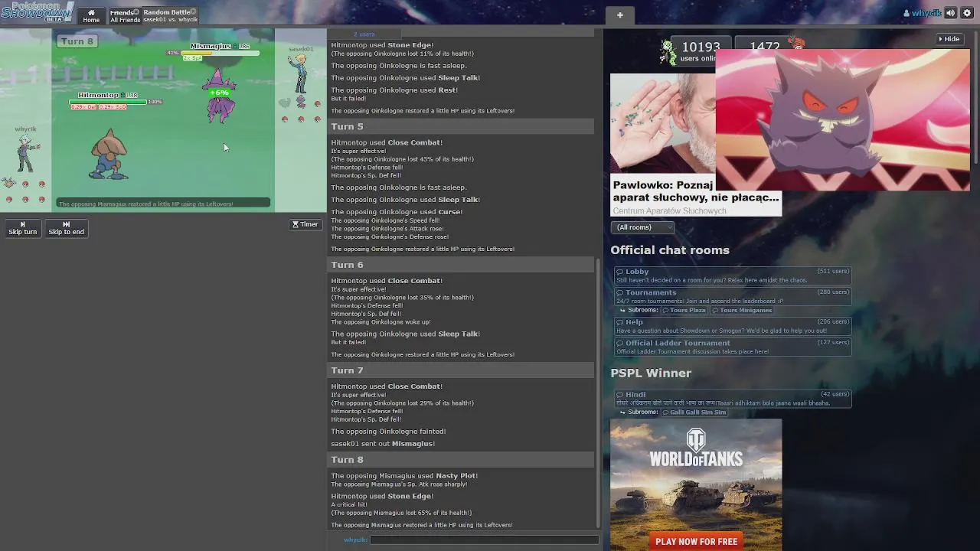This screenshot has width=980, height=551.
Task: Hide the news panel
Action: tap(949, 39)
